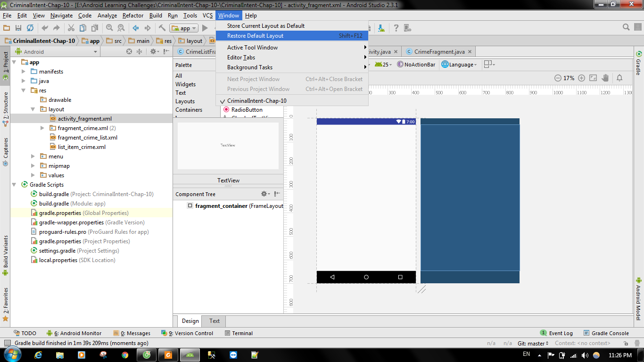The image size is (644, 362).
Task: Select Restore Default Layout menu item
Action: tap(292, 36)
